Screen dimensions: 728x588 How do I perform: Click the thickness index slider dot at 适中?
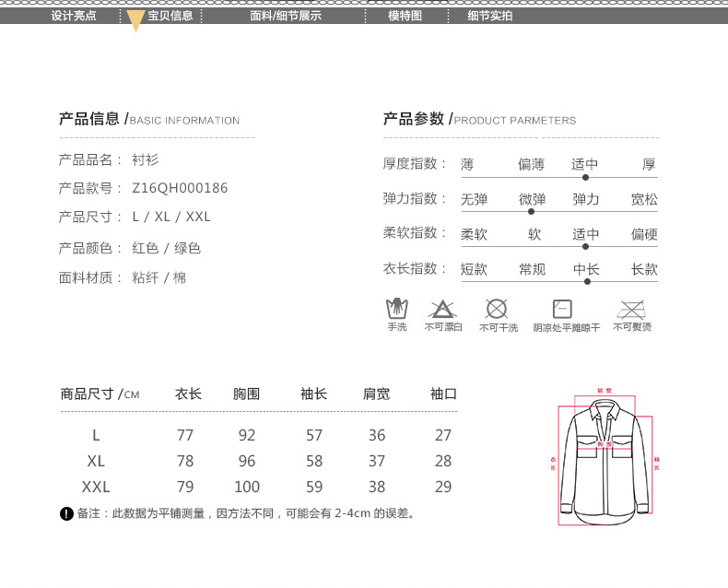coord(585,177)
